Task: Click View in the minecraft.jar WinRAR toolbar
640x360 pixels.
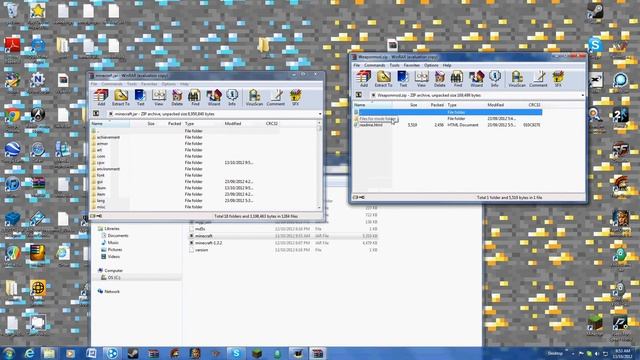Action: tap(158, 98)
